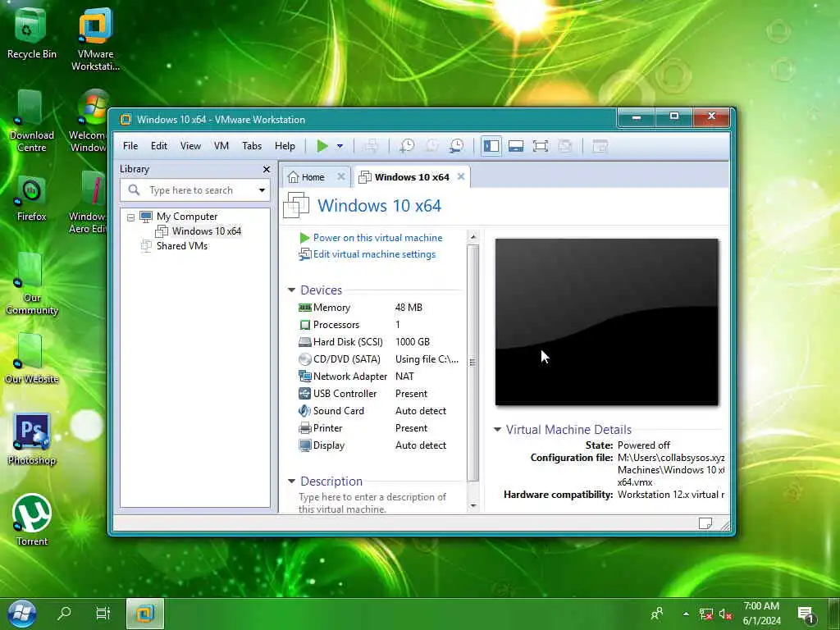Click the muted volume tray icon
Viewport: 840px width, 630px height.
(x=725, y=614)
